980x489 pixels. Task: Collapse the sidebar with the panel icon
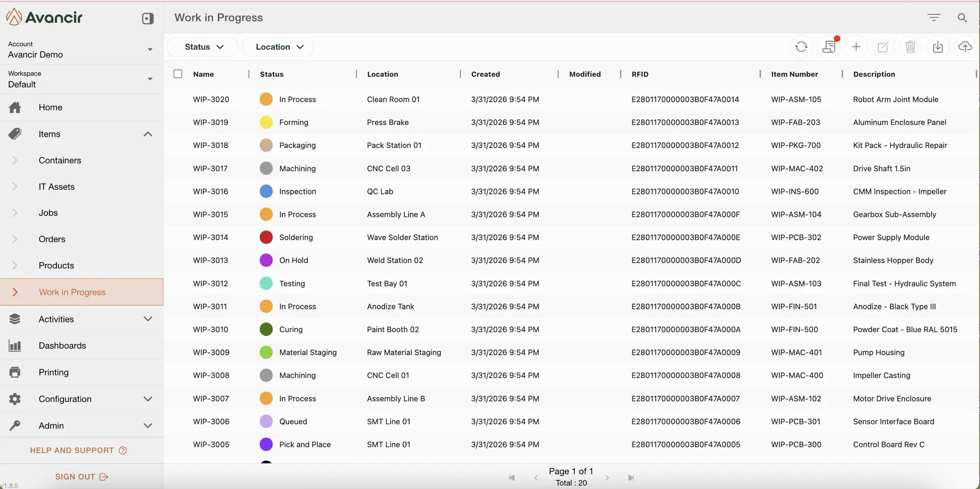[147, 18]
